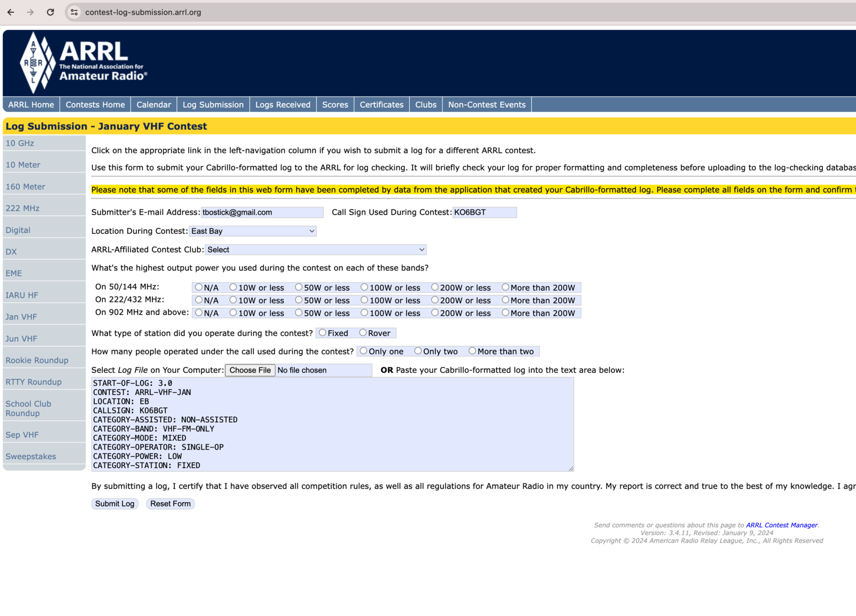Click the Reset Form button

point(171,504)
